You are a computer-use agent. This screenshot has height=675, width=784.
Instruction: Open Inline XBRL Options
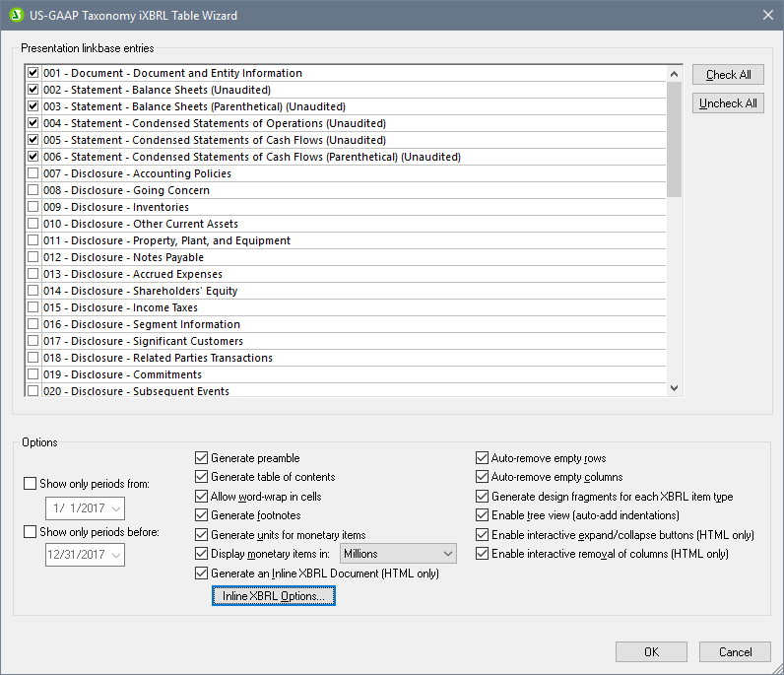coord(274,596)
